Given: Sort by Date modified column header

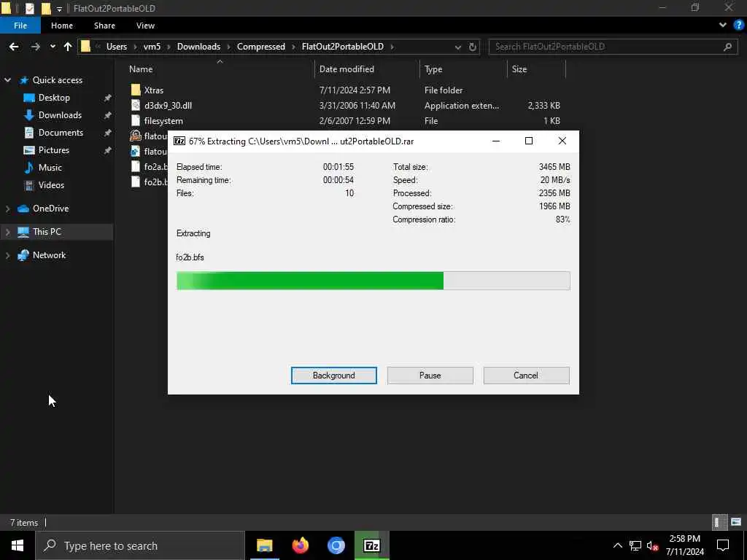Looking at the screenshot, I should coord(347,69).
